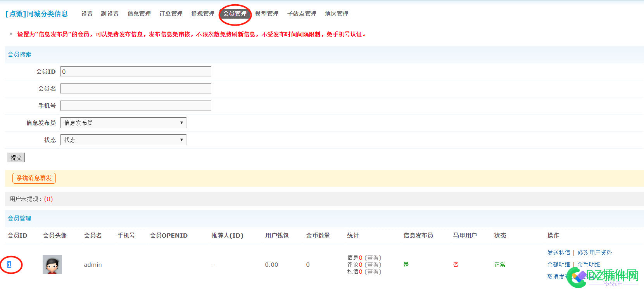Screen dimensions: 644x292
Task: Select member ID 1 in table
Action: point(9,264)
